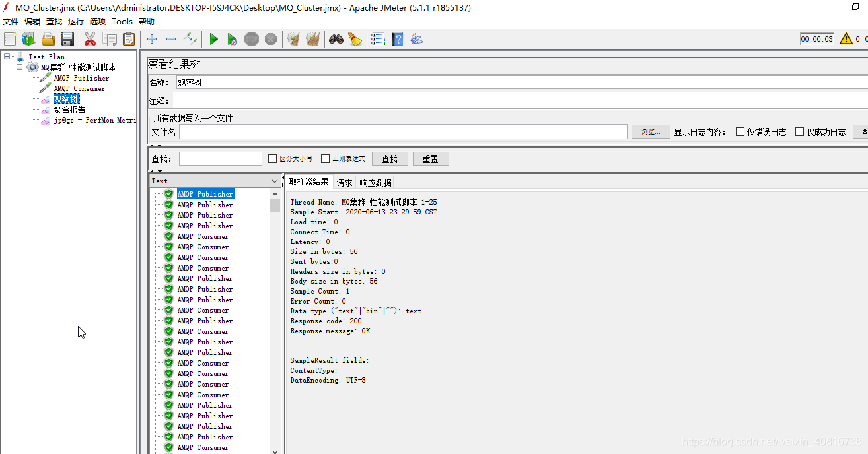Click the Paste clipboard icon

click(x=129, y=39)
